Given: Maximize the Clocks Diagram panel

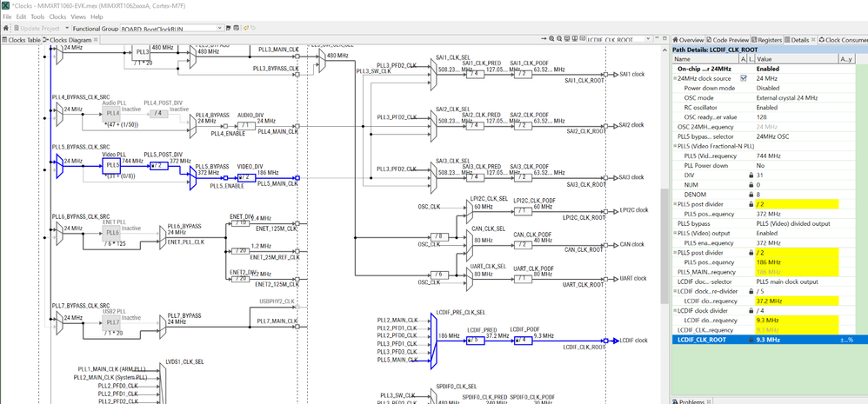Looking at the screenshot, I should point(664,38).
